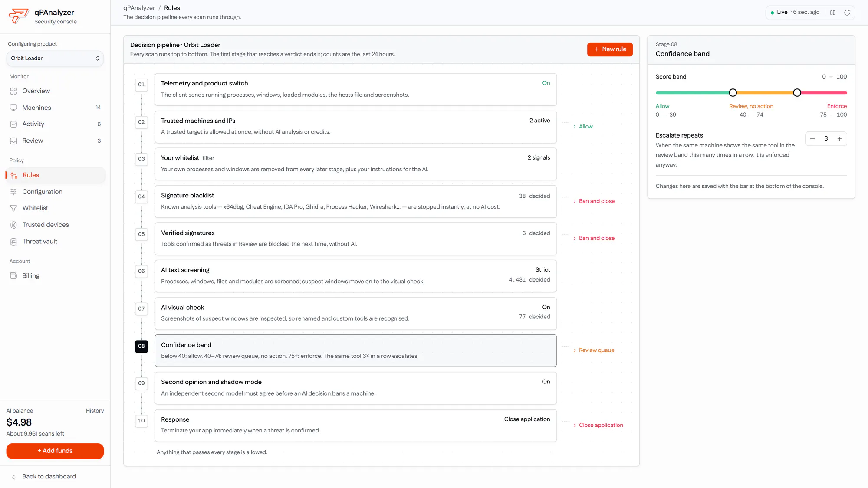Open the AI balance History link

[95, 411]
